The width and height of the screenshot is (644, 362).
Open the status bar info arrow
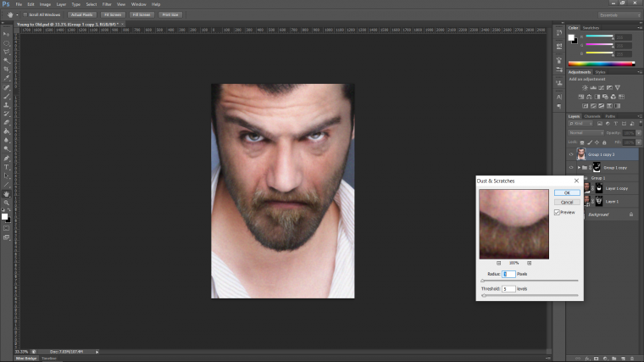click(x=97, y=352)
